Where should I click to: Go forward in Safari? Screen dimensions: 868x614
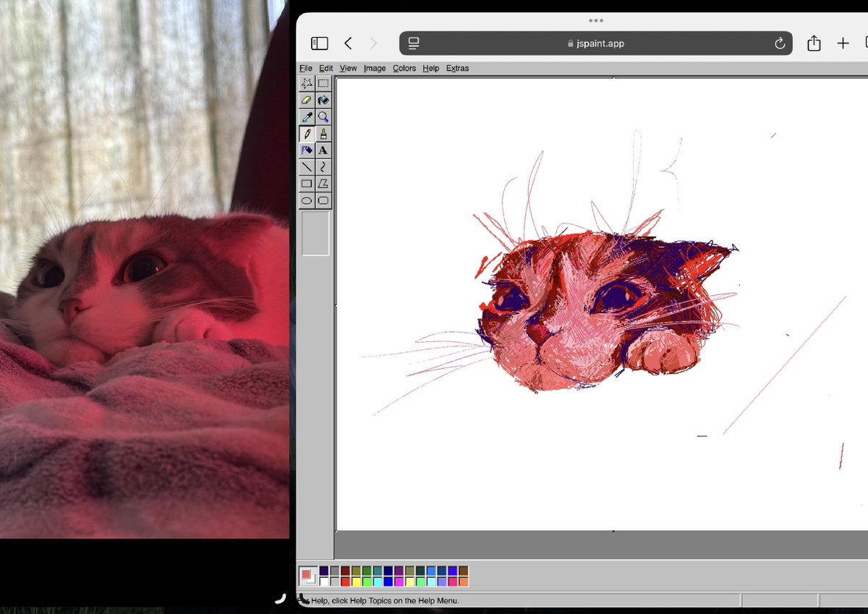373,43
